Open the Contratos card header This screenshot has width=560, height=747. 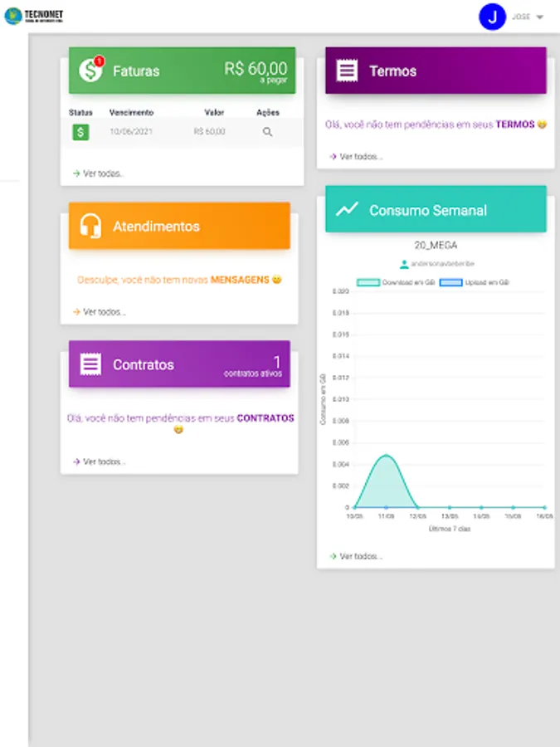click(179, 364)
